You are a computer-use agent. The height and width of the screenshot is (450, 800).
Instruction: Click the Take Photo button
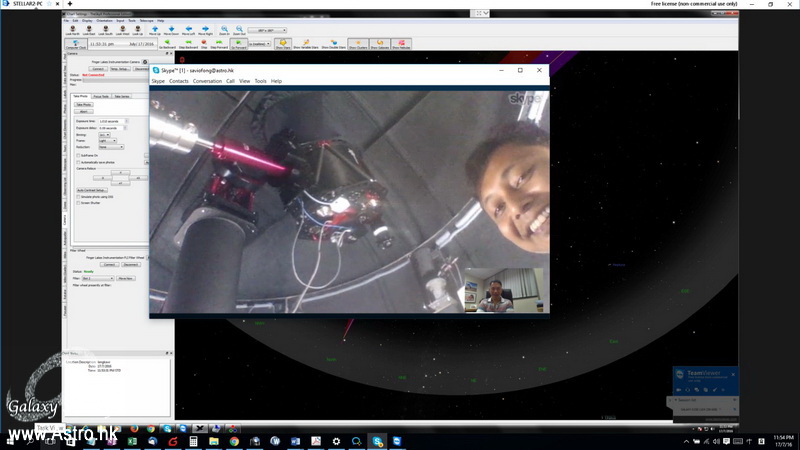pos(84,104)
